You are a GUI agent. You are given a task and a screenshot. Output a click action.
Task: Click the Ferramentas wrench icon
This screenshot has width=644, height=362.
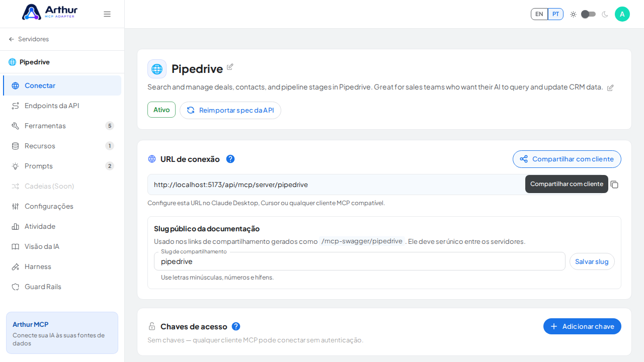tap(15, 126)
